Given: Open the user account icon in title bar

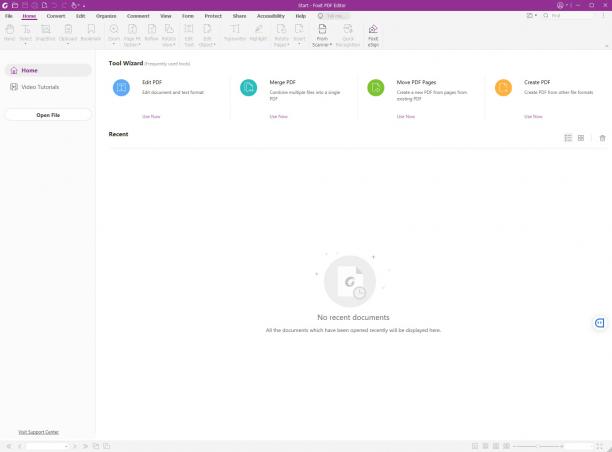Looking at the screenshot, I should (x=560, y=5).
